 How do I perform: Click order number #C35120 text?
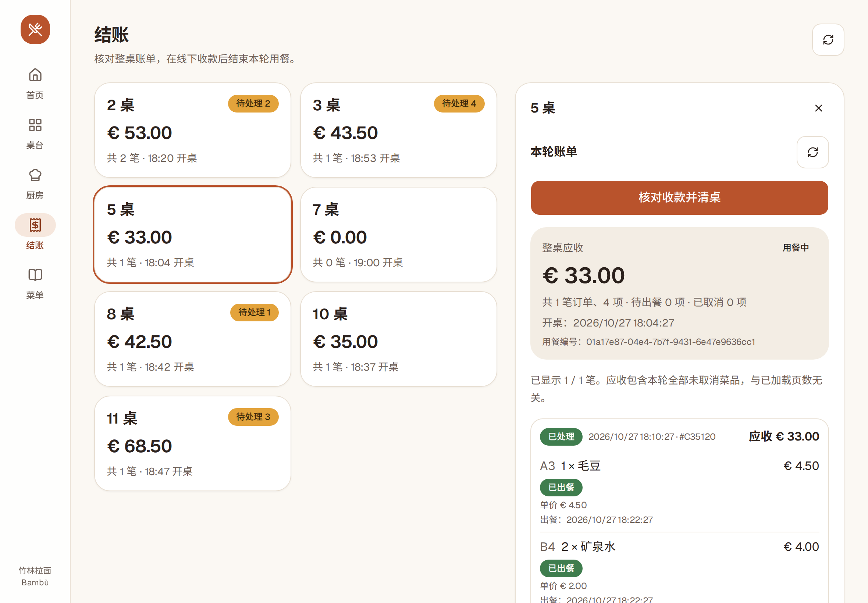tap(697, 437)
